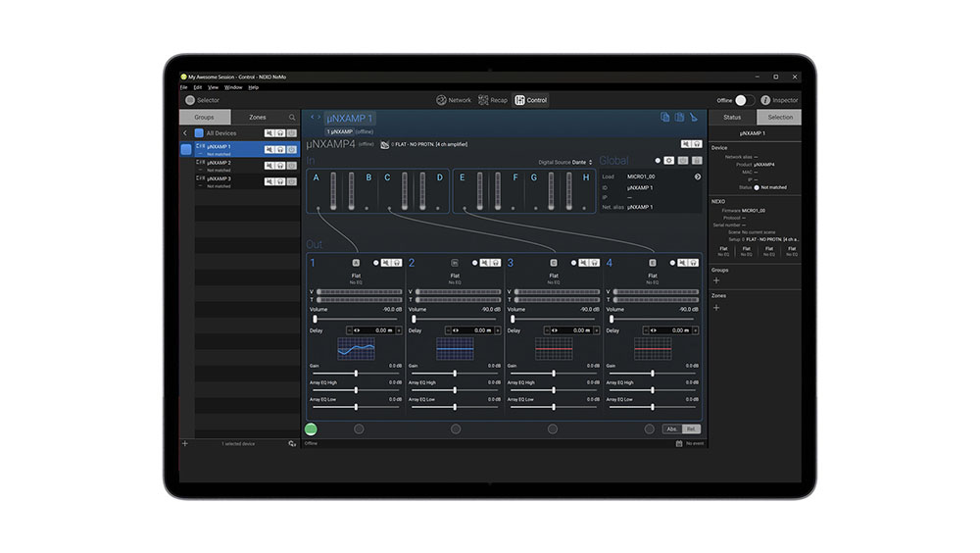Select the Abs. mode button
The width and height of the screenshot is (980, 553).
(x=672, y=429)
